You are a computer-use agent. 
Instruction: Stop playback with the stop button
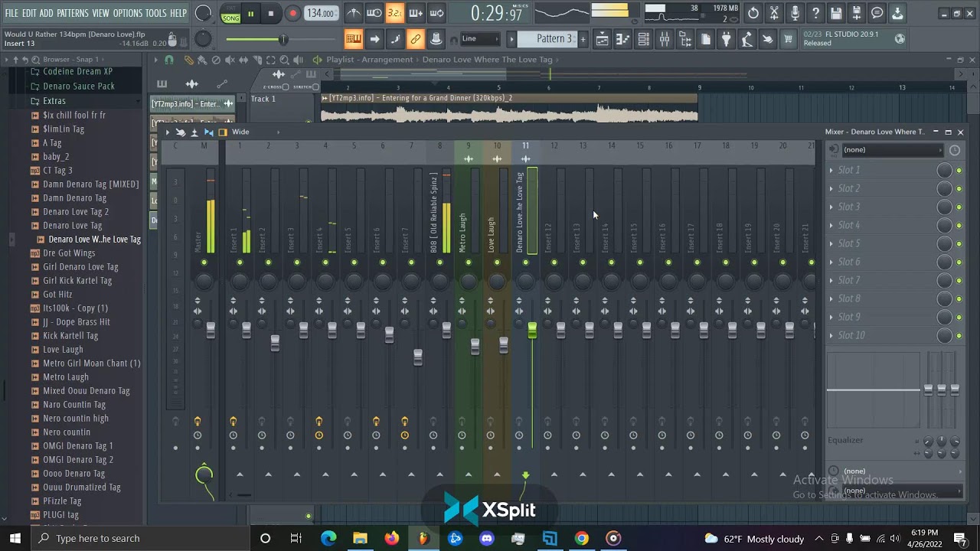(x=271, y=14)
